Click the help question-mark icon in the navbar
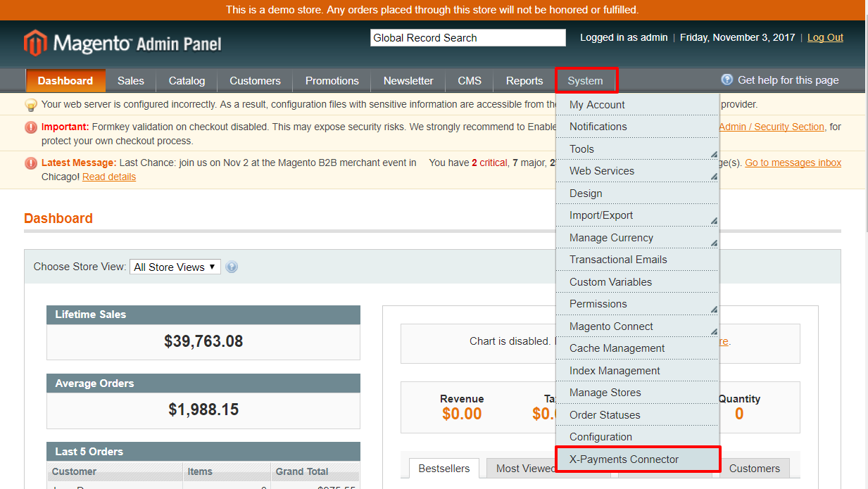 pyautogui.click(x=727, y=80)
